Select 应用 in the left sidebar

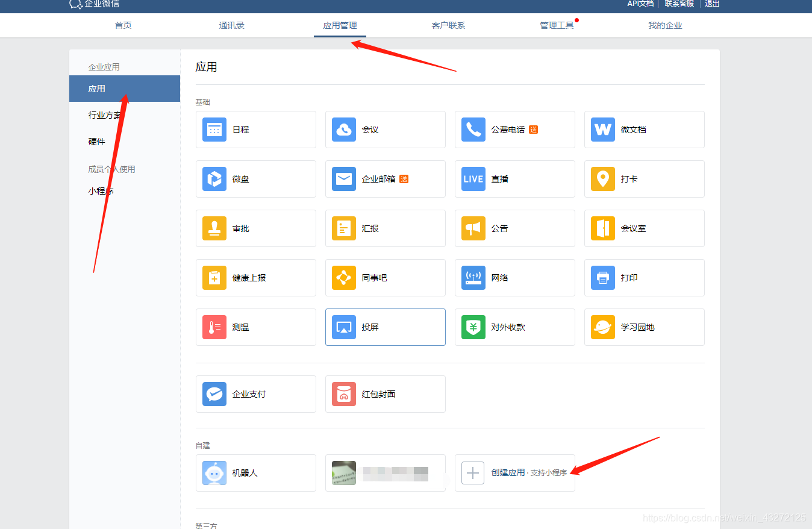(x=125, y=89)
